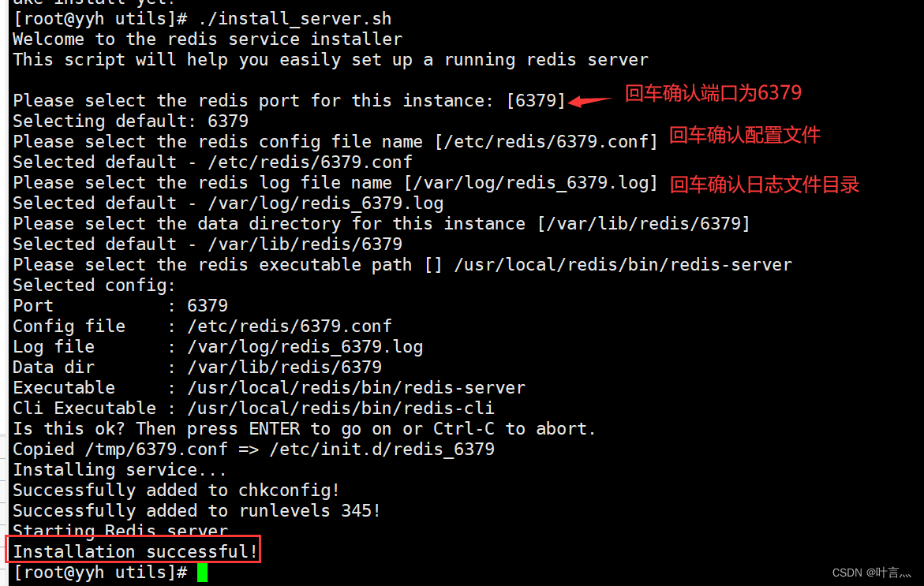Click the 'Successfully added to runlevels 345!' line
Viewport: 924px width, 586px height.
[196, 510]
